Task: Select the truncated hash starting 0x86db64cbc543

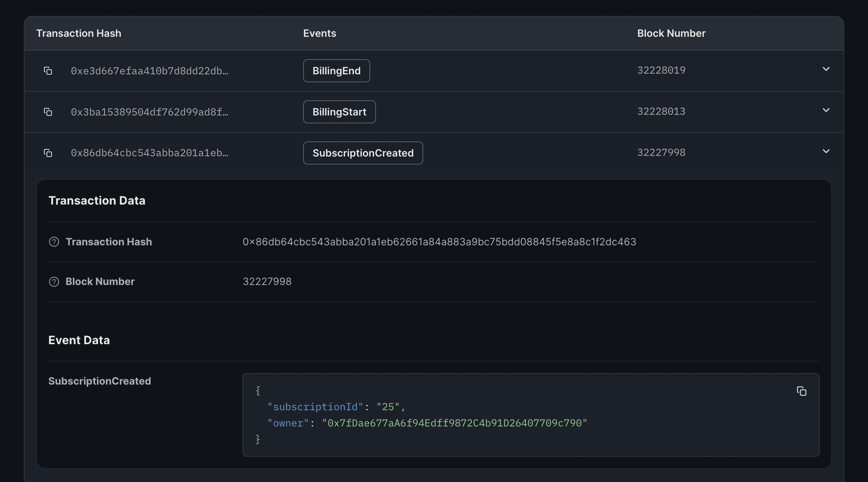Action: pyautogui.click(x=149, y=153)
